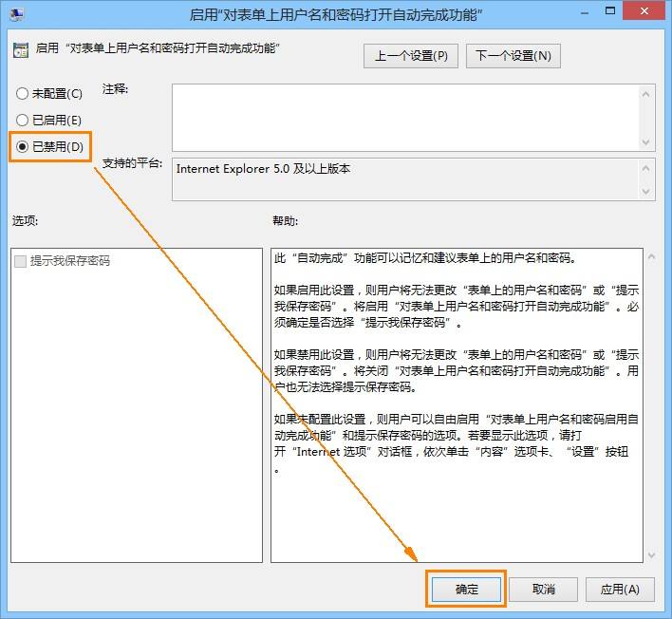The height and width of the screenshot is (619, 672).
Task: Click the help panel scroll-down arrow
Action: [651, 555]
